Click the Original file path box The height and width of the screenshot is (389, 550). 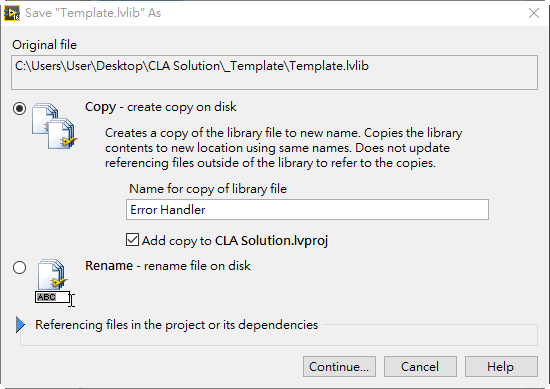[x=274, y=72]
